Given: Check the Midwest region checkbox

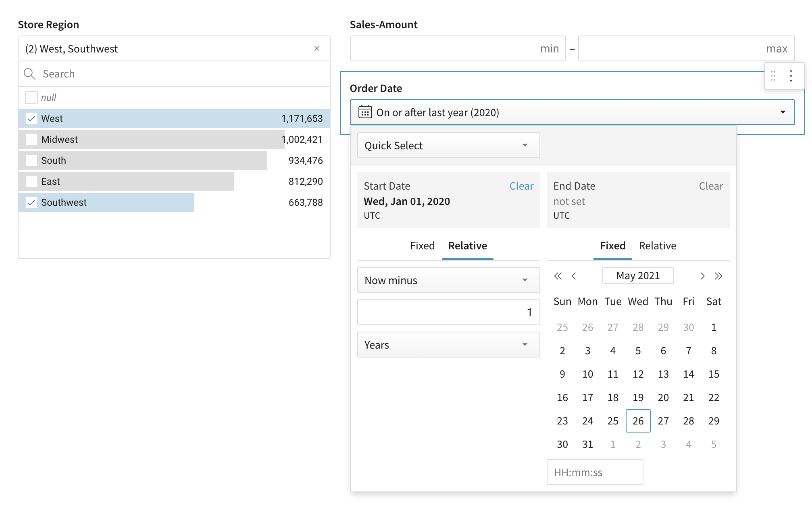Looking at the screenshot, I should click(x=31, y=140).
